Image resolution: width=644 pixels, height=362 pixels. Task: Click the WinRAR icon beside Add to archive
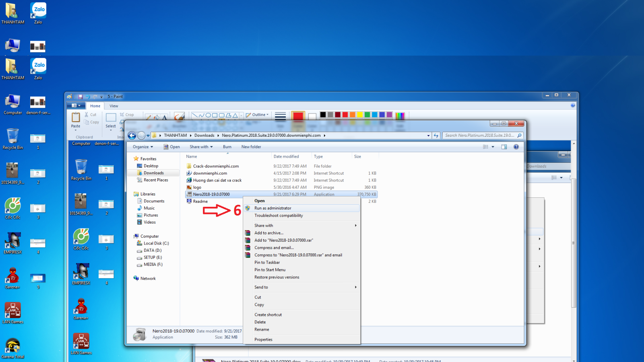248,233
